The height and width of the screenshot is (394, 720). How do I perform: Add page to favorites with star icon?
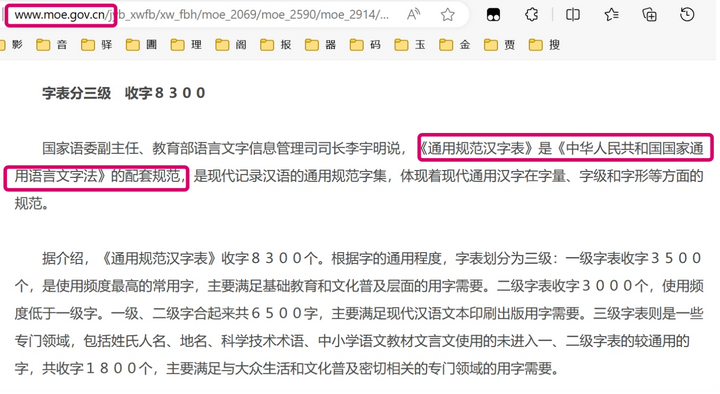coord(447,15)
